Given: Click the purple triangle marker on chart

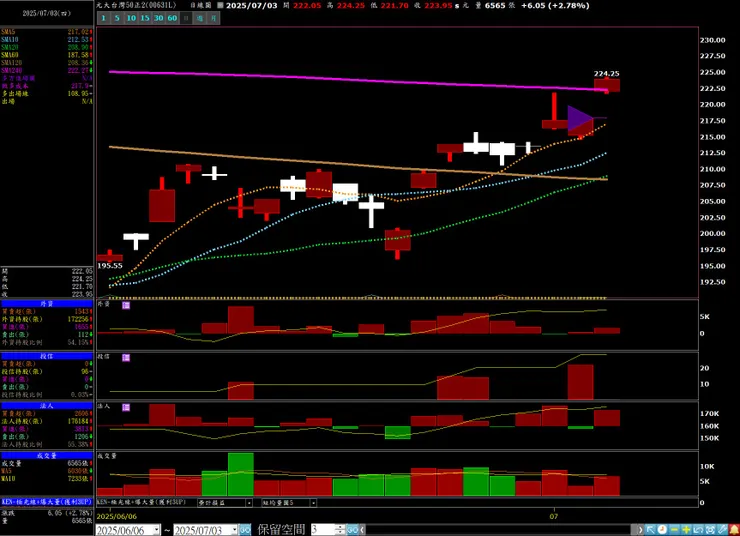Looking at the screenshot, I should point(579,118).
